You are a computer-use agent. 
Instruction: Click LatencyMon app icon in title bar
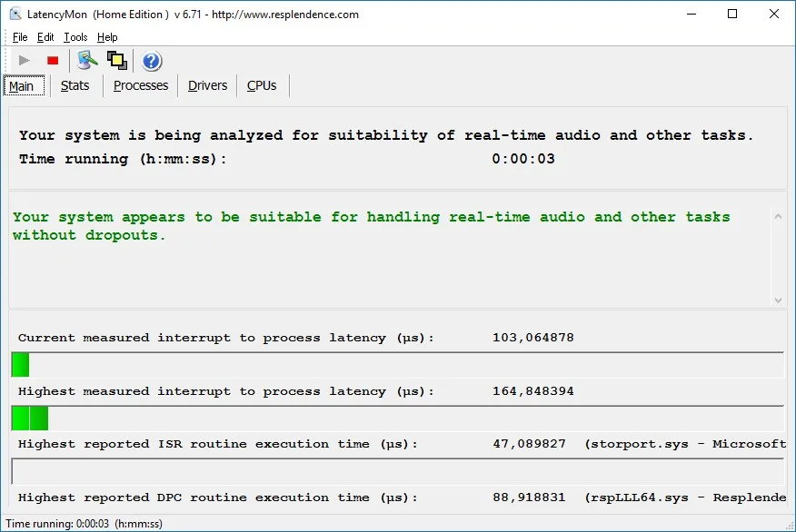click(x=15, y=15)
